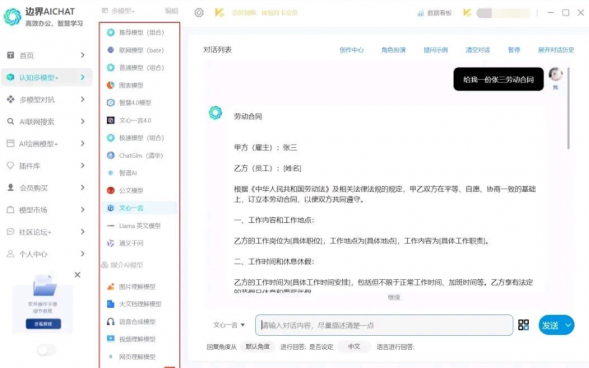Select 联网模型 (bate) model icon
The height and width of the screenshot is (368, 589).
[110, 50]
